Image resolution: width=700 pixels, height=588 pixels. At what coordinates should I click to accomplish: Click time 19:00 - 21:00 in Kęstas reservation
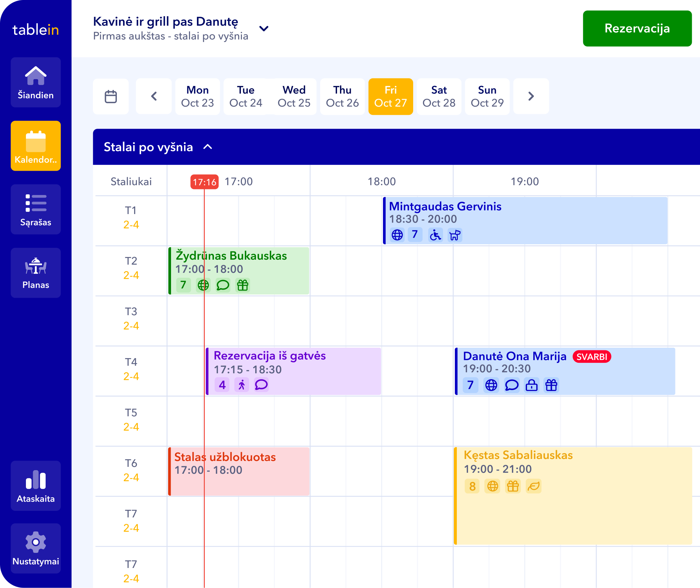498,469
